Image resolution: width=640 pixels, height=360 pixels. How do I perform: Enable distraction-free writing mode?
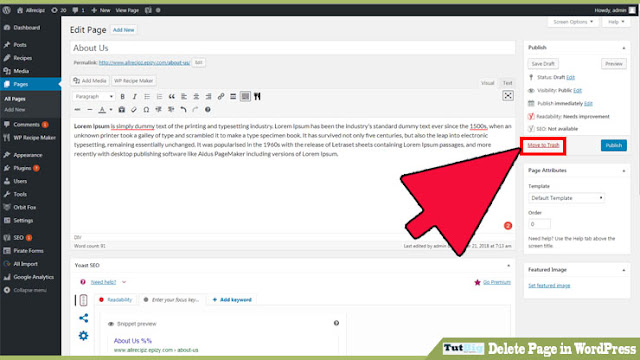[508, 96]
